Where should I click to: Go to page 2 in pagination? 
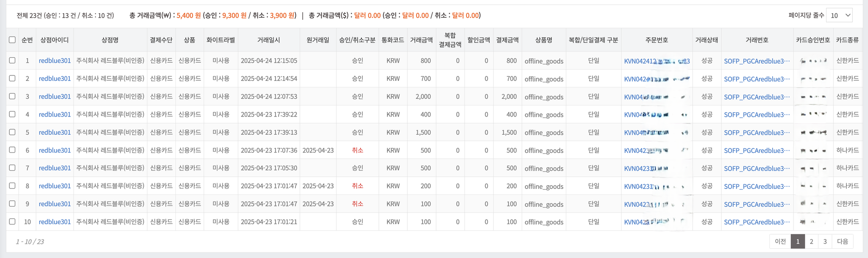tap(811, 241)
